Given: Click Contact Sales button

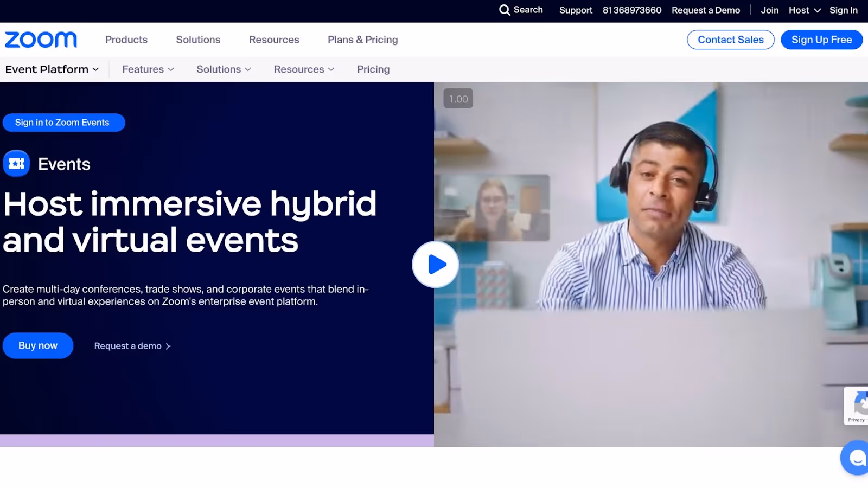Looking at the screenshot, I should point(731,40).
